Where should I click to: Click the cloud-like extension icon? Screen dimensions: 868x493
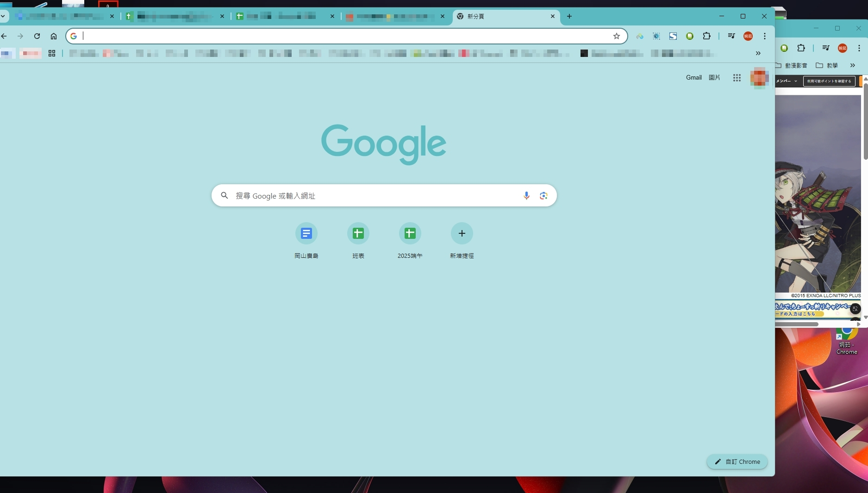[640, 36]
